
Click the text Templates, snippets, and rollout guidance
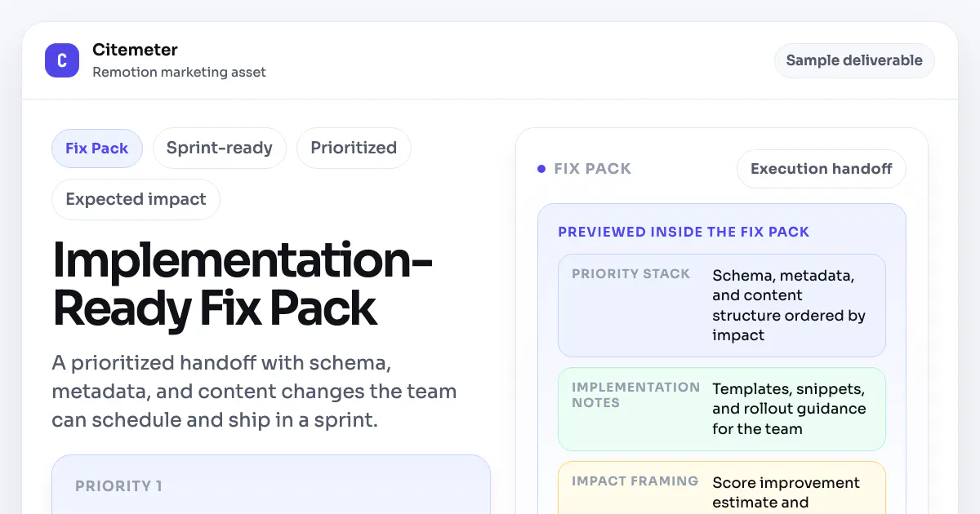coord(789,409)
